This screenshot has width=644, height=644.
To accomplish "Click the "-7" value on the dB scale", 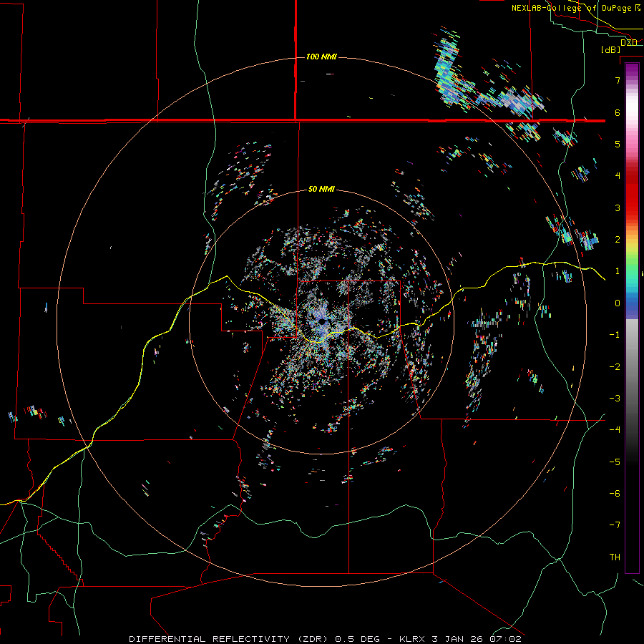I will click(x=615, y=525).
